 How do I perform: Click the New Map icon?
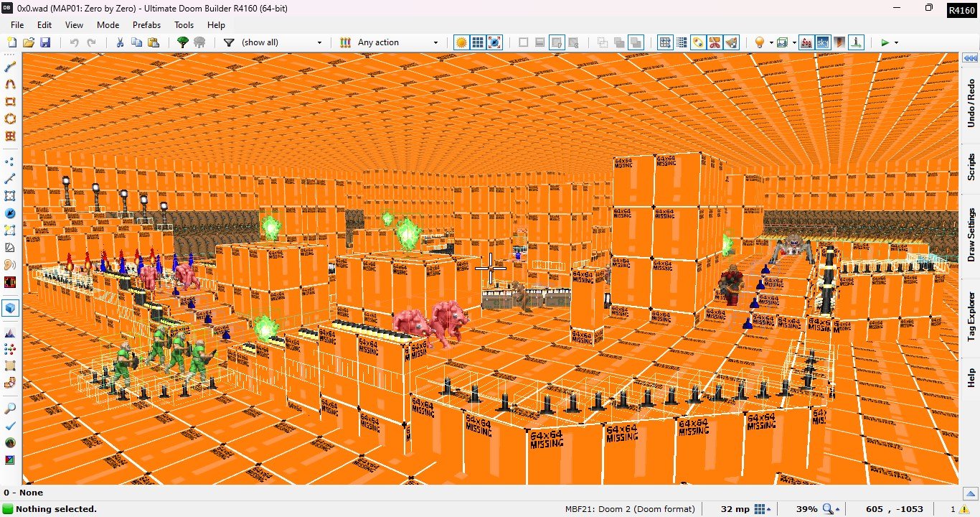11,42
